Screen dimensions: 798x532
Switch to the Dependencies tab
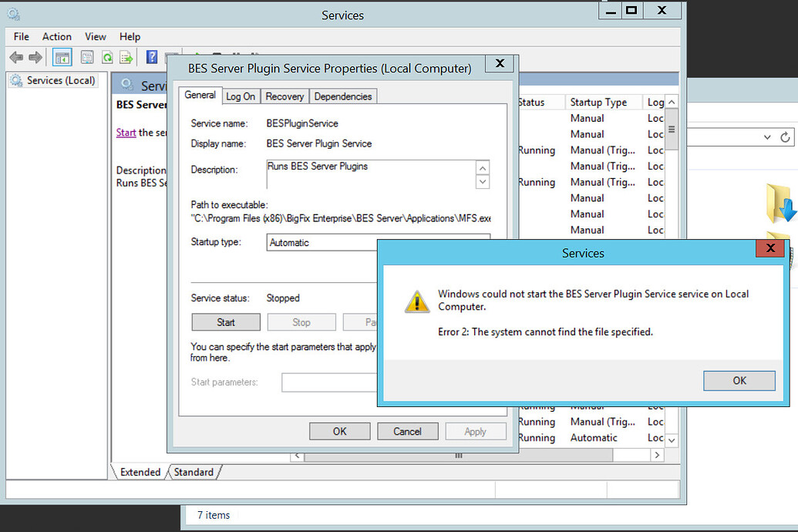[x=343, y=96]
